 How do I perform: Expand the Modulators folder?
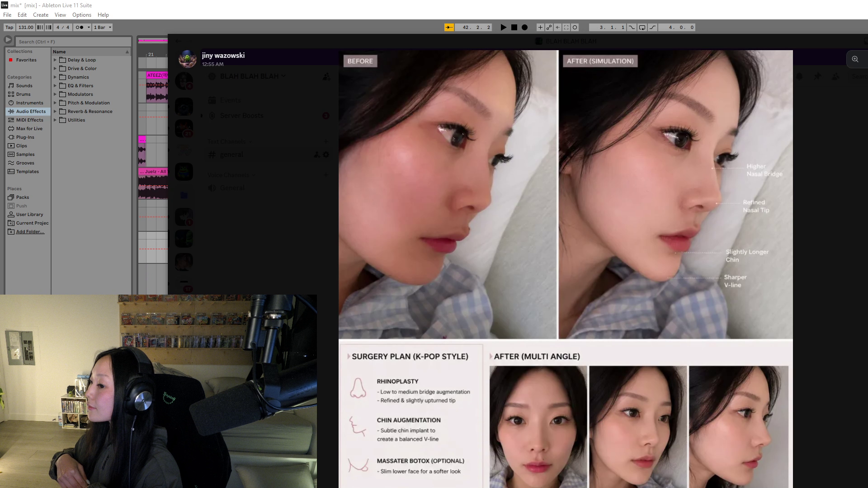pos(55,94)
